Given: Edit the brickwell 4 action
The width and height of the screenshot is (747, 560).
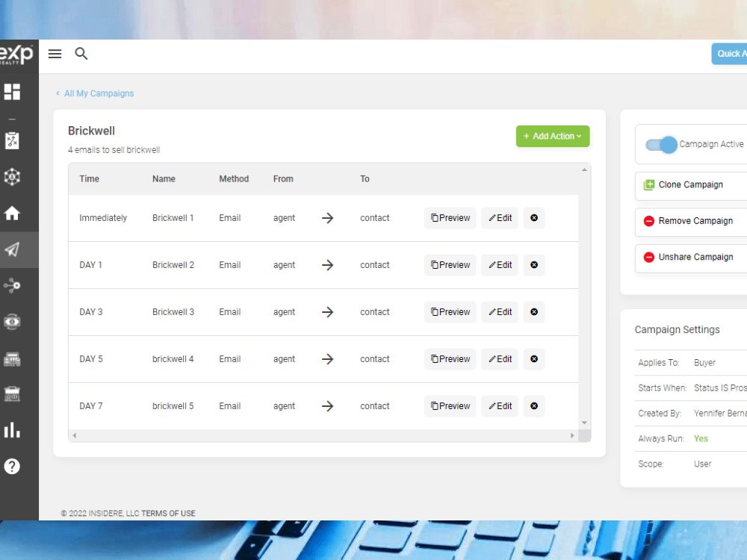Looking at the screenshot, I should coord(500,359).
